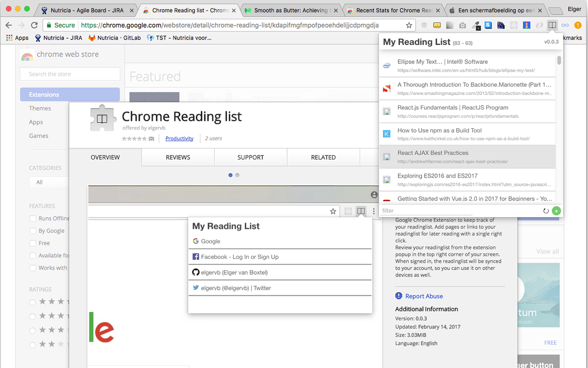Open the All categories dropdown
588x368 pixels.
49,182
